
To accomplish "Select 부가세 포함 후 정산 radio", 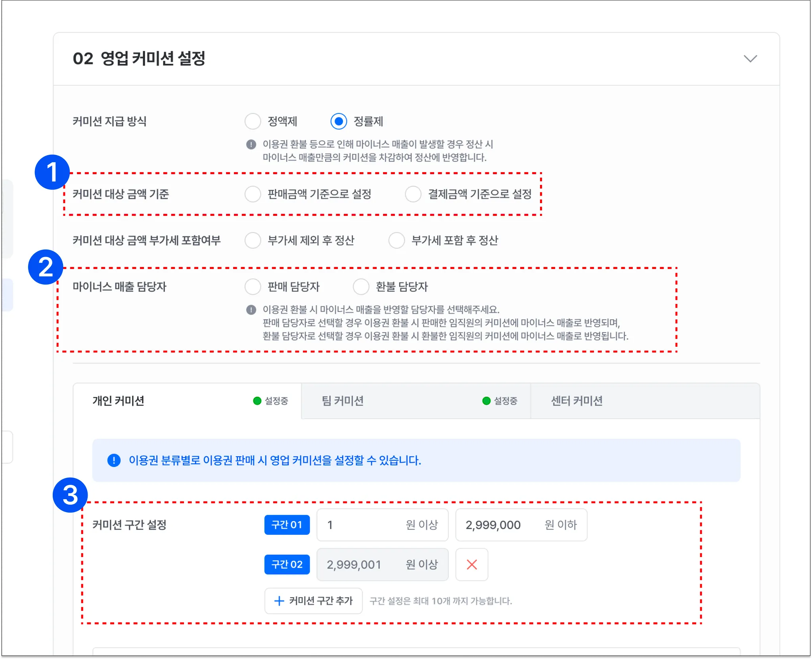I will point(396,240).
